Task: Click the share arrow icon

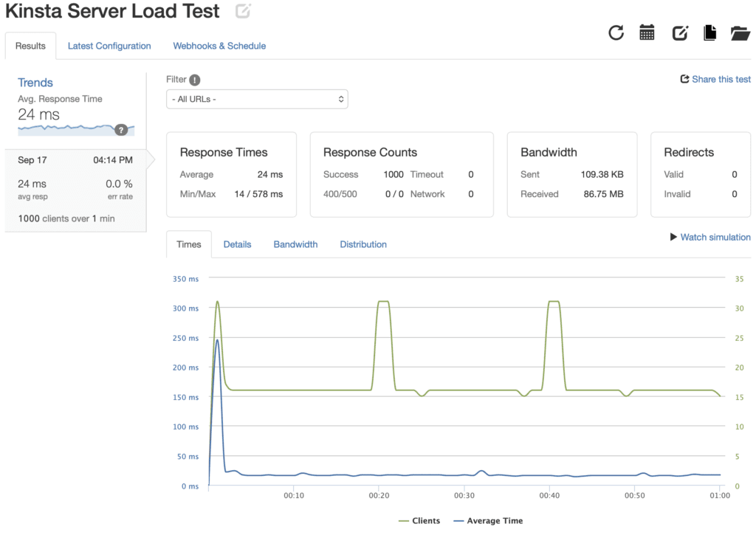Action: pos(684,79)
